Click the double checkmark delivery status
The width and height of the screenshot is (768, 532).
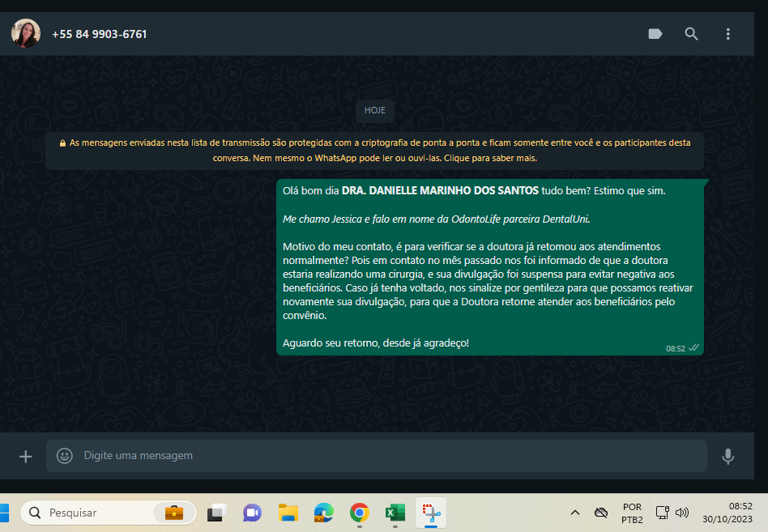pos(693,348)
